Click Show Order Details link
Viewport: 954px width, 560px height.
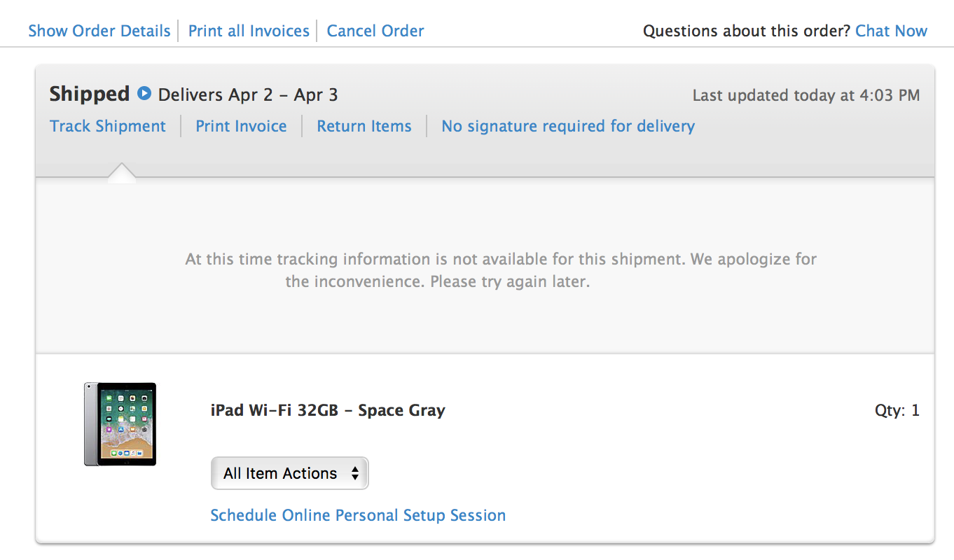pyautogui.click(x=99, y=31)
